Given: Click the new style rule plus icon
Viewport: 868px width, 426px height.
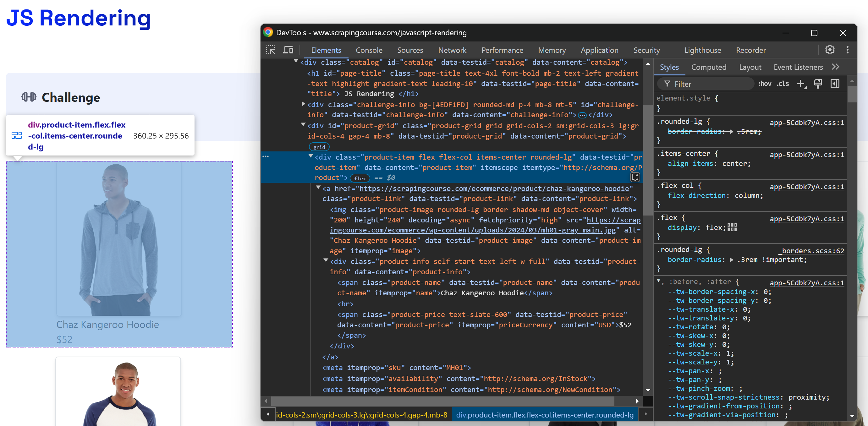Looking at the screenshot, I should tap(801, 84).
